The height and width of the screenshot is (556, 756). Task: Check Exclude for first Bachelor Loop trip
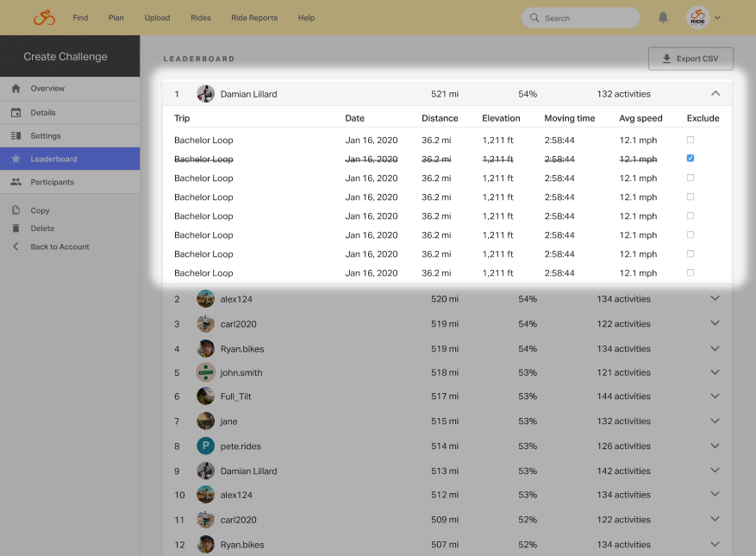[690, 140]
